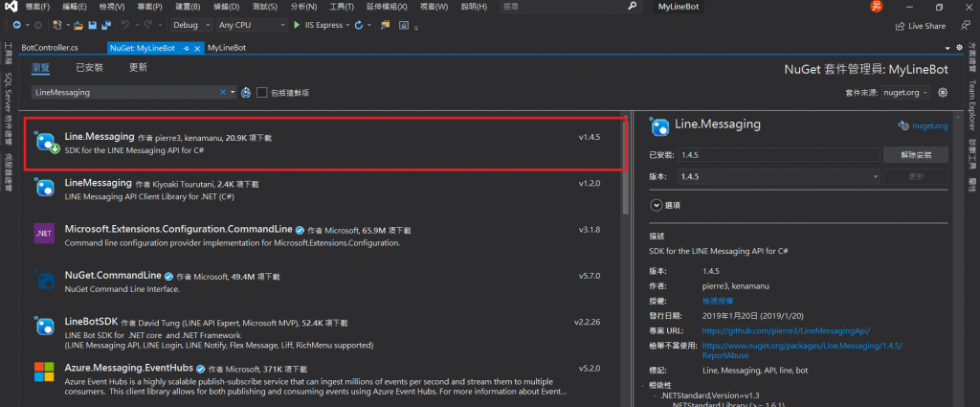Image resolution: width=980 pixels, height=407 pixels.
Task: Switch to the BotController.cs tab
Action: click(x=50, y=48)
